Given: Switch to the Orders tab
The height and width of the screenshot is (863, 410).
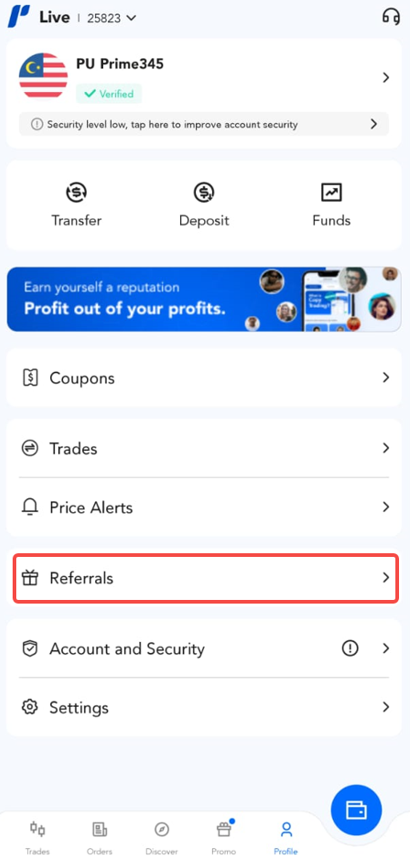Looking at the screenshot, I should [x=100, y=837].
